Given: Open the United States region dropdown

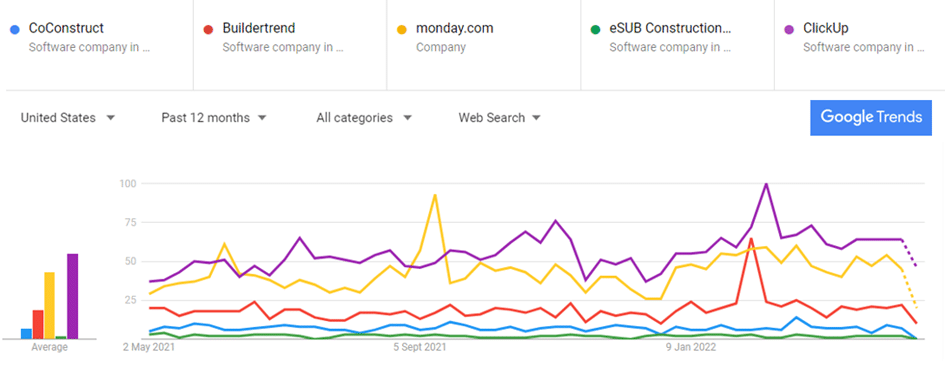Looking at the screenshot, I should pyautogui.click(x=68, y=118).
